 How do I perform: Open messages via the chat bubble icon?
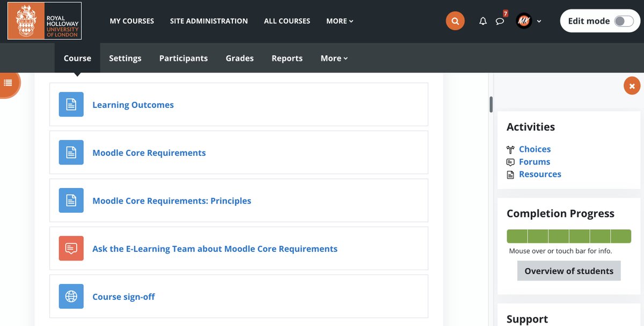(500, 21)
